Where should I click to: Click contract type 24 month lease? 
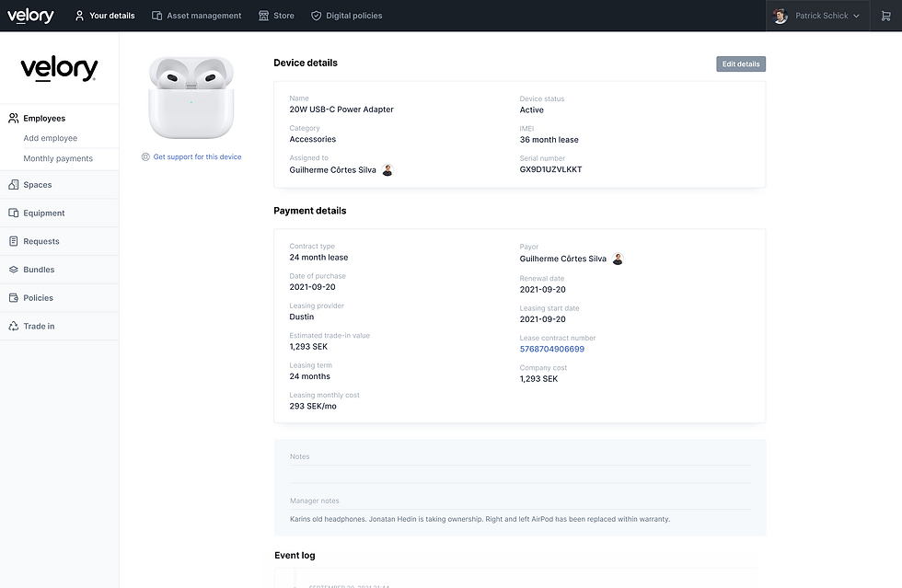tap(318, 257)
